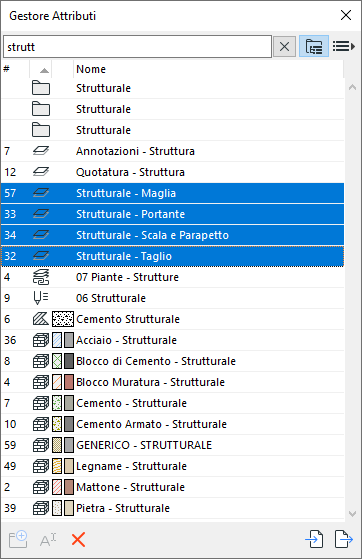Click red surface swatch of Blocco Muratura
Image resolution: width=362 pixels, height=559 pixels.
[69, 382]
